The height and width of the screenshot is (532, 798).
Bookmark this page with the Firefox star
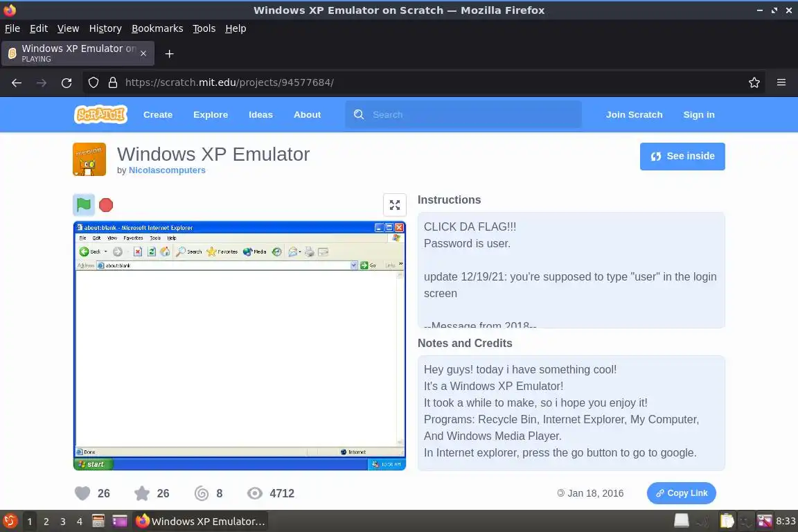coord(754,82)
